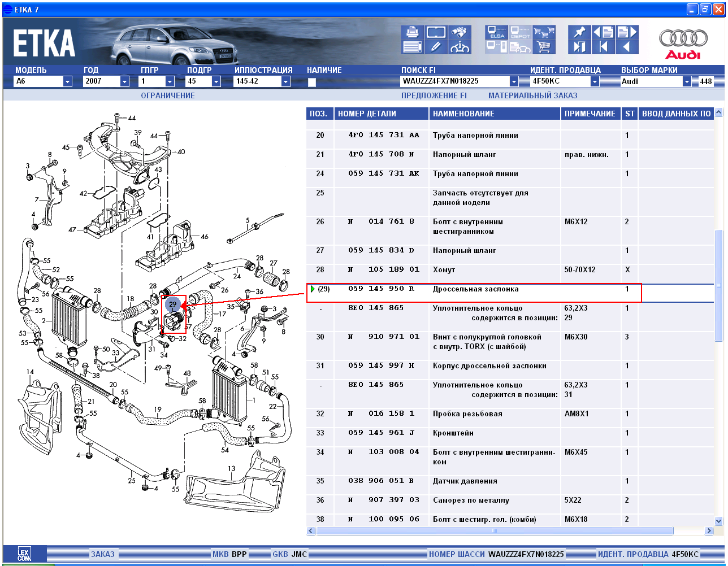
Task: Open the ВЫБОР МАРКИ dropdown showing Audi
Action: [x=687, y=81]
